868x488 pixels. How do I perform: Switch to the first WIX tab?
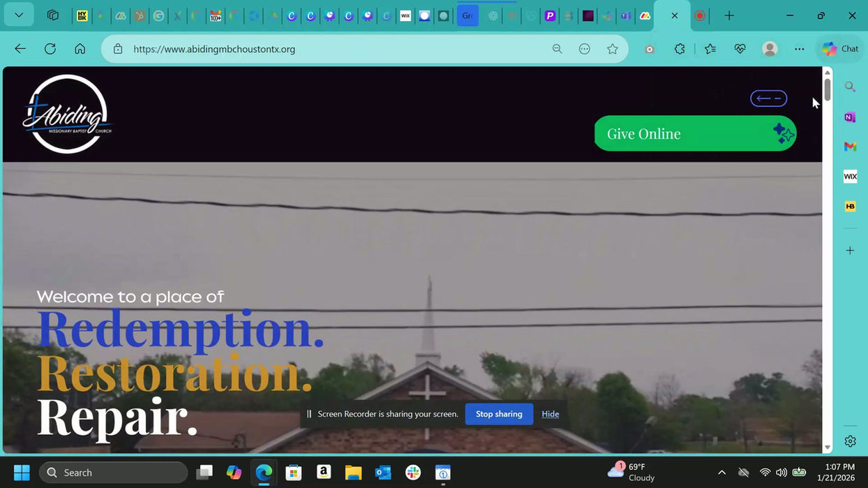point(405,15)
